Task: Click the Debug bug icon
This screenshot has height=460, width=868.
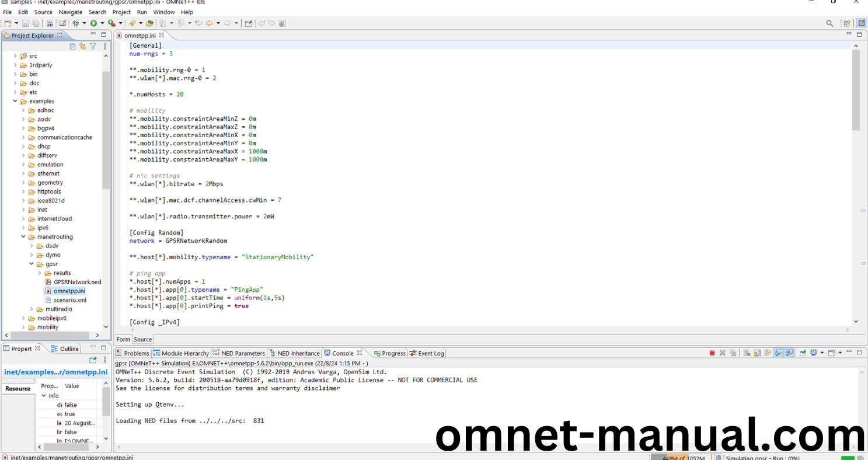Action: point(76,23)
